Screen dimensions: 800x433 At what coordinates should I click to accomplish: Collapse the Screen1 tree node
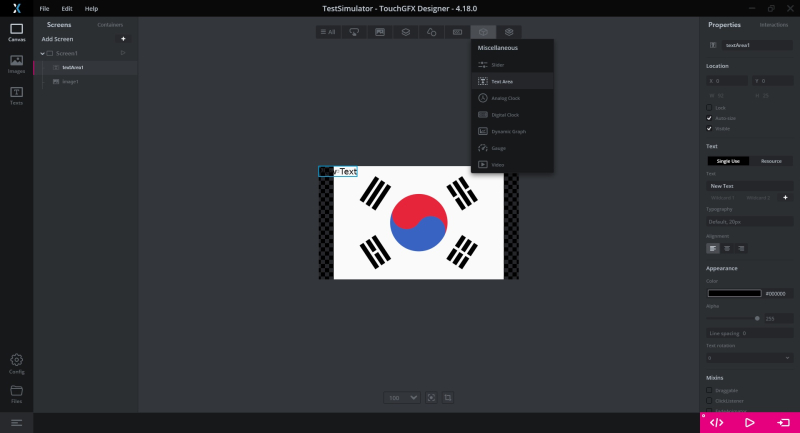point(43,53)
